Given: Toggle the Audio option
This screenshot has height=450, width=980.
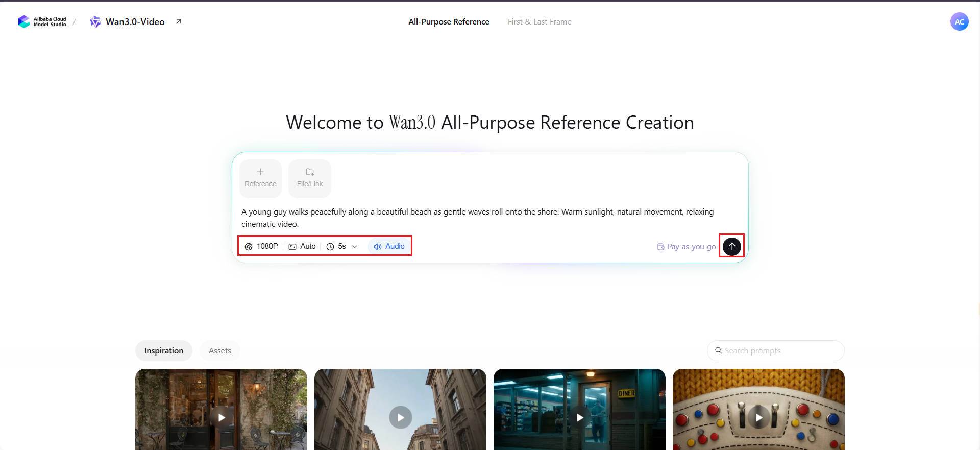Looking at the screenshot, I should coord(389,246).
